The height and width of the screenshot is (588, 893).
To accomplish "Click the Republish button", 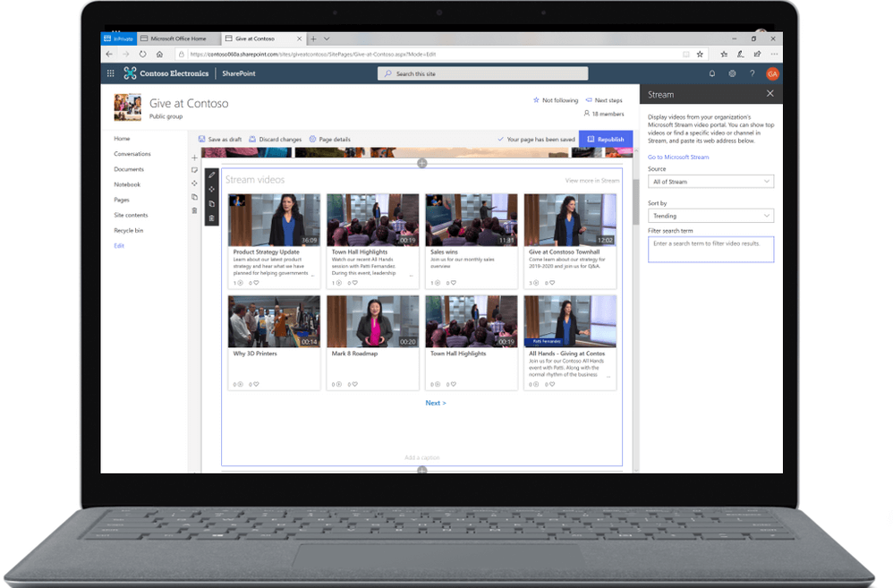I will [x=606, y=139].
